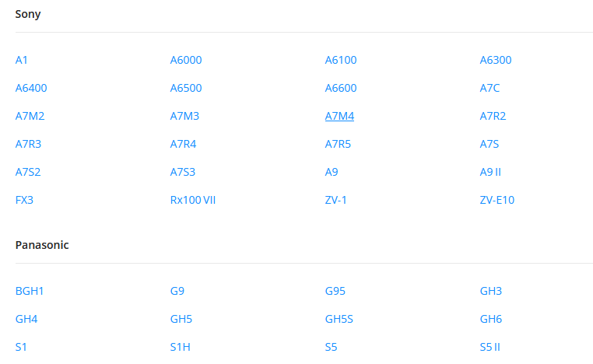This screenshot has height=364, width=593.
Task: Click the ZV-1 camera link
Action: click(336, 200)
